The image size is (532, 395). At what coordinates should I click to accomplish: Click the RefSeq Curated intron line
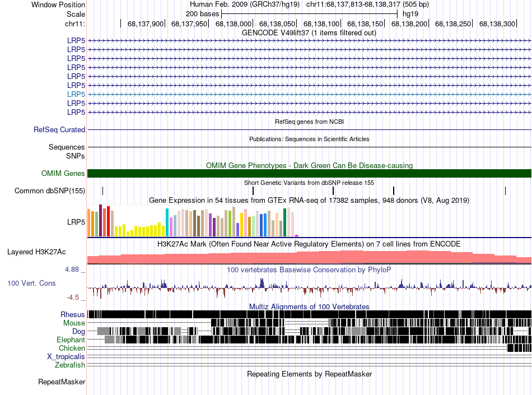[309, 129]
